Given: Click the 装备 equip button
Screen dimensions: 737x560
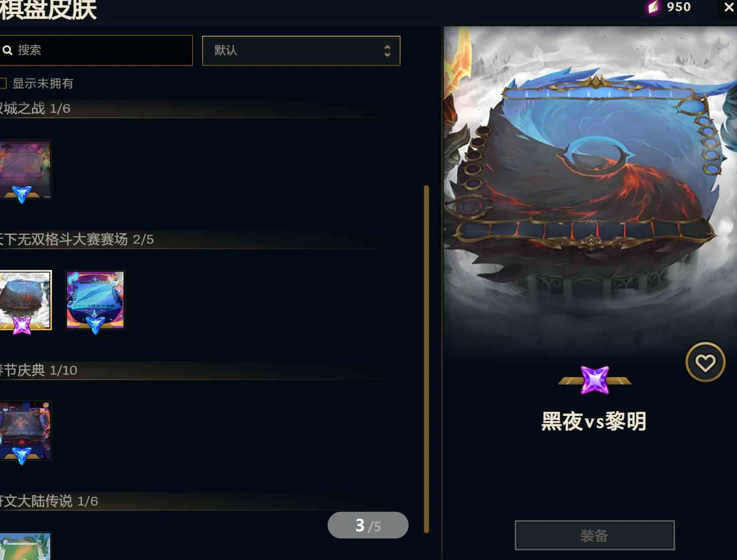Looking at the screenshot, I should [x=595, y=535].
